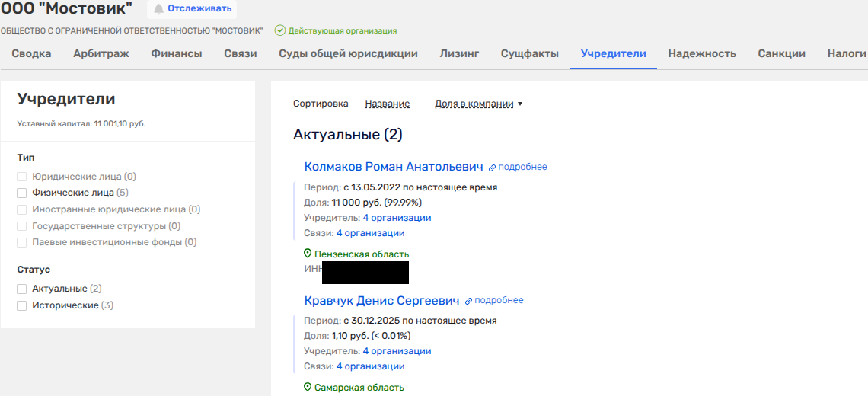Viewport: 868px width, 396px height.
Task: Click link icon beside Кравчук Денис Сергеевич
Action: click(468, 301)
